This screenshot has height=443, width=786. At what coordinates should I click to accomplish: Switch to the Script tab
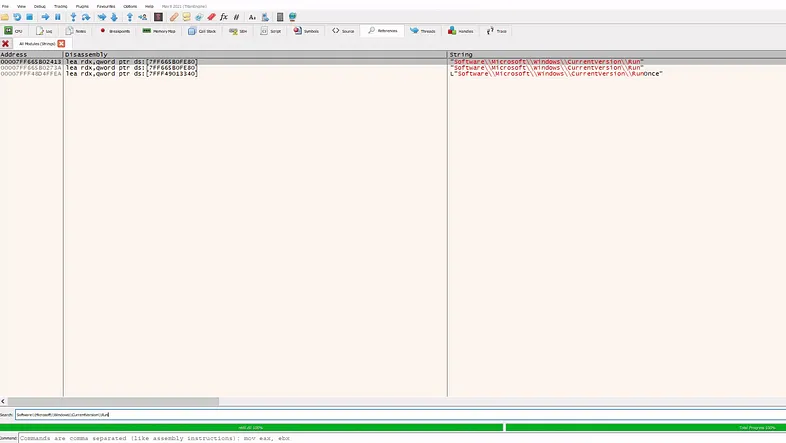coord(271,31)
